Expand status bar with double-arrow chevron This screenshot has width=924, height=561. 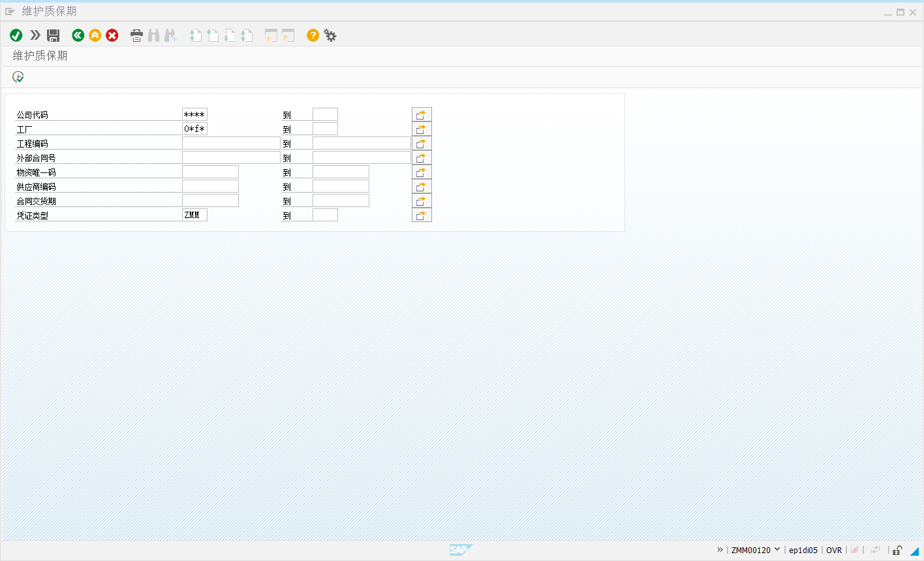[x=720, y=550]
